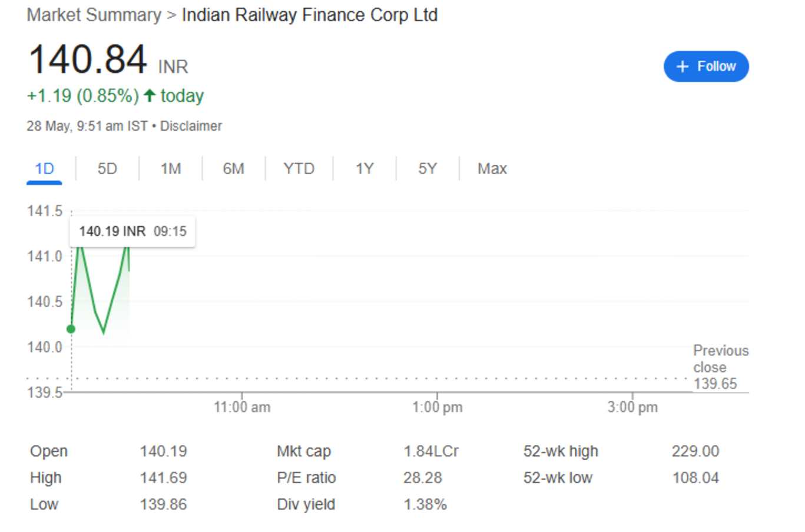Image resolution: width=805 pixels, height=532 pixels.
Task: Click the green data point on the chart line
Action: [x=71, y=329]
